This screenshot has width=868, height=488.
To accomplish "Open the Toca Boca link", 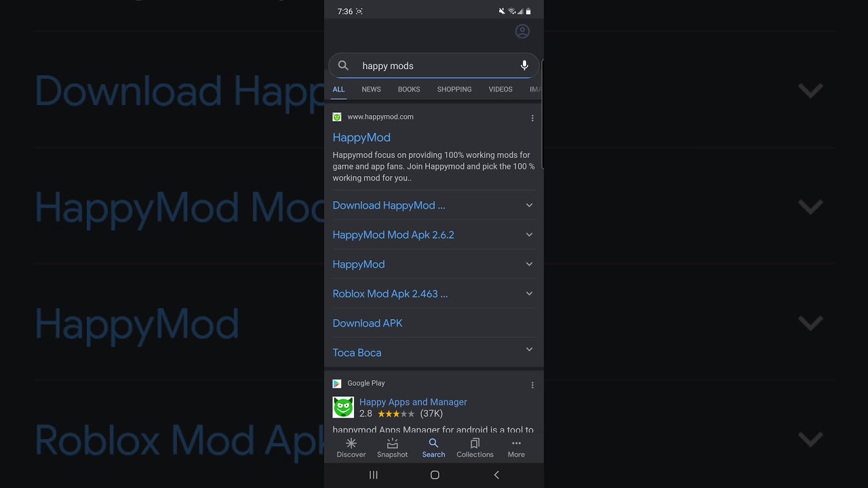I will [357, 352].
